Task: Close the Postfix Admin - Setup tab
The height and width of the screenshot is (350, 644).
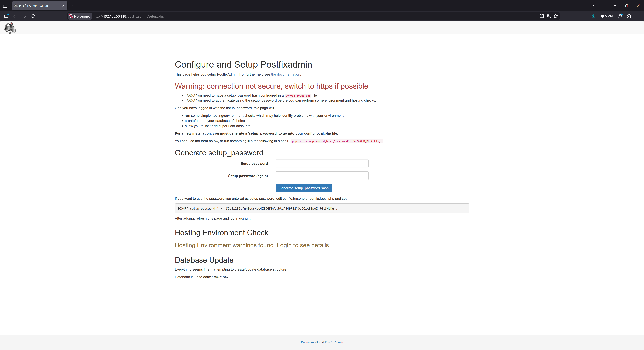Action: click(63, 6)
